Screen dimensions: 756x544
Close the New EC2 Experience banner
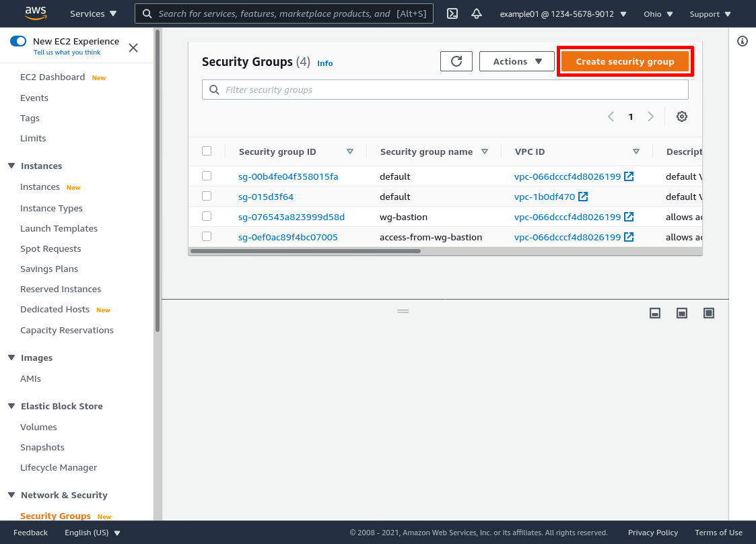(133, 48)
